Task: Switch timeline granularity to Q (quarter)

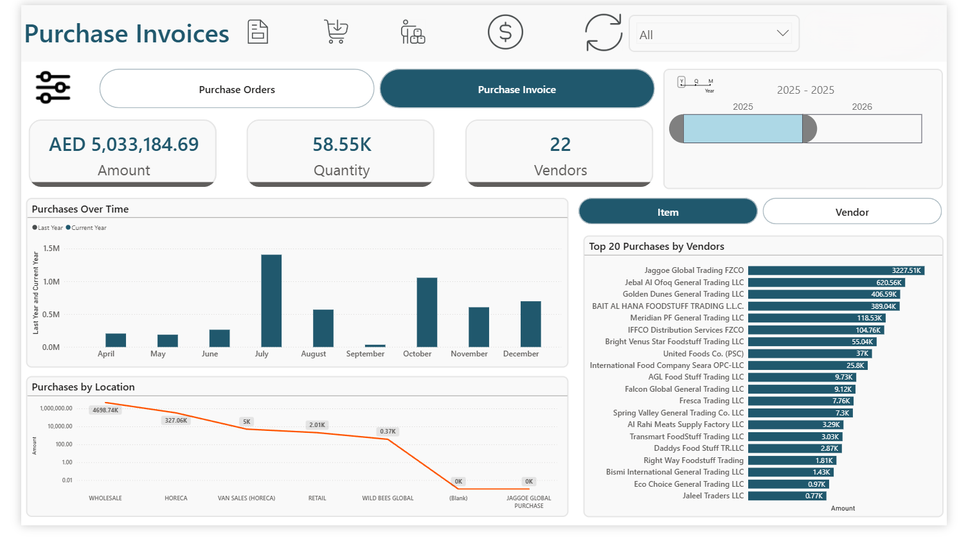Action: pyautogui.click(x=696, y=82)
